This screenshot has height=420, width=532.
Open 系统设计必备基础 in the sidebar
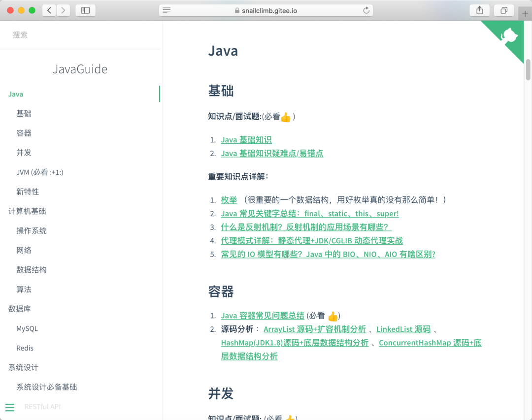click(46, 387)
